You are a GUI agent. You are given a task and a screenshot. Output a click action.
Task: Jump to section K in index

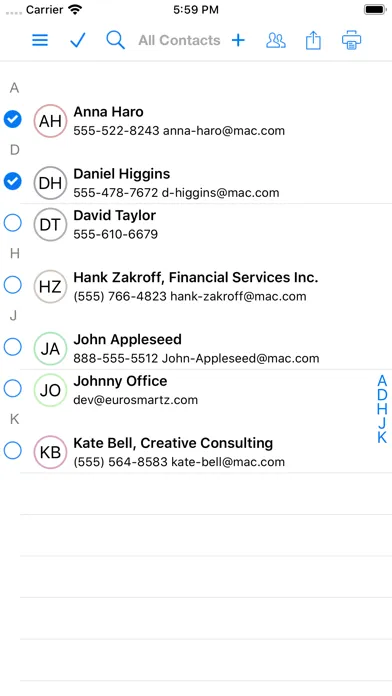382,437
